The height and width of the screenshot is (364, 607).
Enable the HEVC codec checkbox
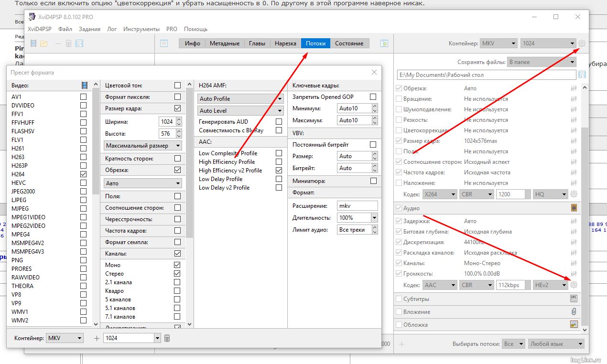(84, 183)
